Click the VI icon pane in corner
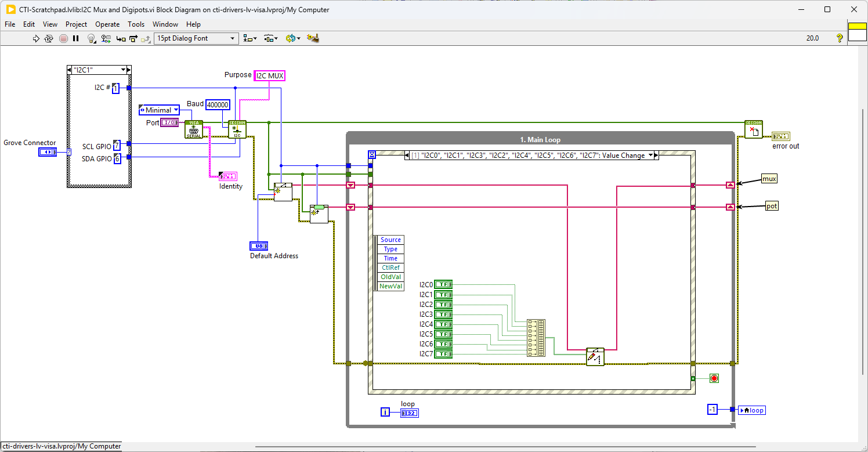868x452 pixels. [x=857, y=32]
